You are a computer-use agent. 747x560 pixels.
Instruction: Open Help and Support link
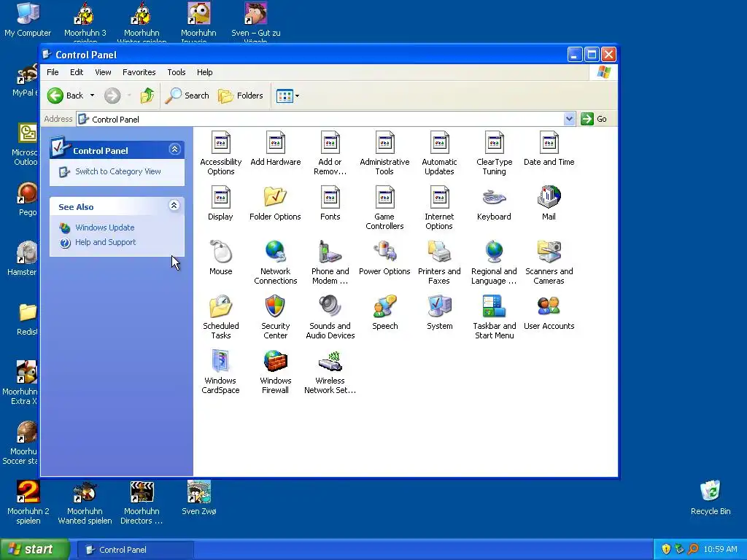coord(105,242)
